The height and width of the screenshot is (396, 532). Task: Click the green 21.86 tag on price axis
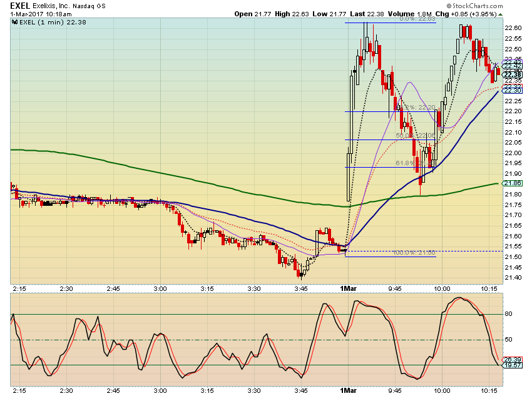(x=513, y=183)
